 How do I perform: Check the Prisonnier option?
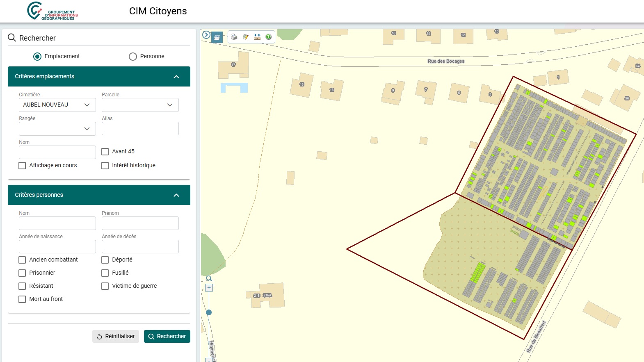tap(22, 273)
